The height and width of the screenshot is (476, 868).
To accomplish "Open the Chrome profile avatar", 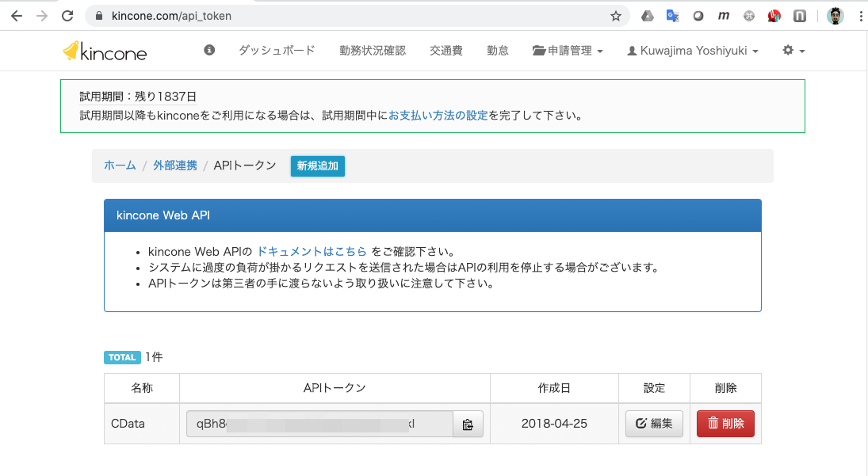I will (835, 16).
